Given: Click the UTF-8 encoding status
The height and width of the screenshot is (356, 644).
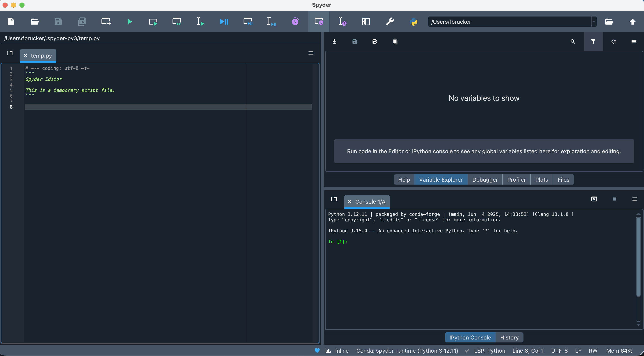Looking at the screenshot, I should pos(559,350).
